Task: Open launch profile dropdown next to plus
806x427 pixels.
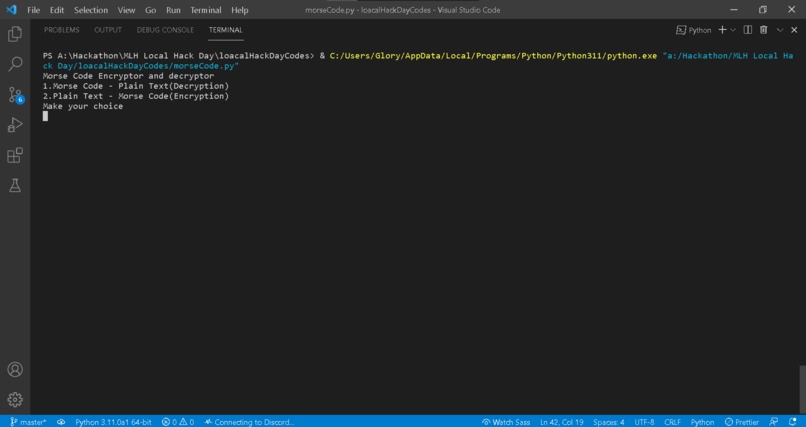Action: 733,30
